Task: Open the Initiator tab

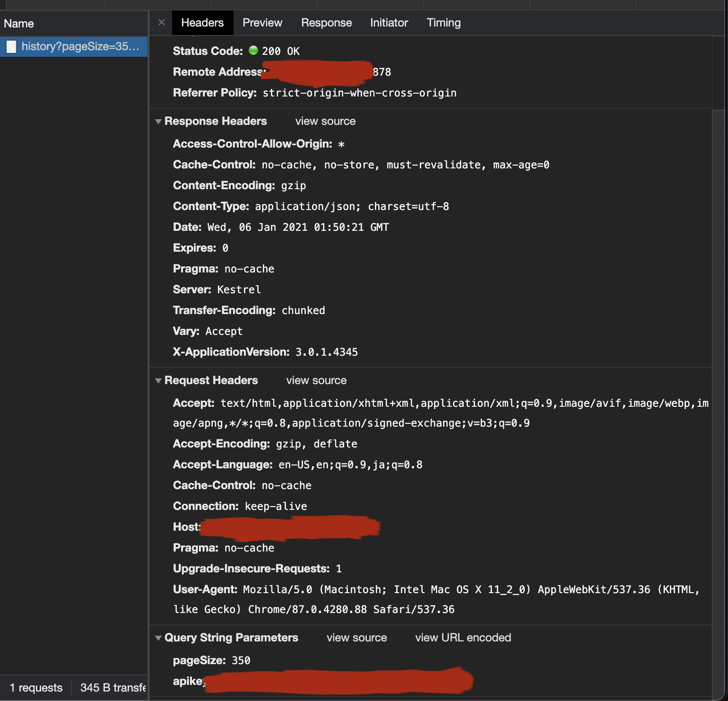Action: pos(389,22)
